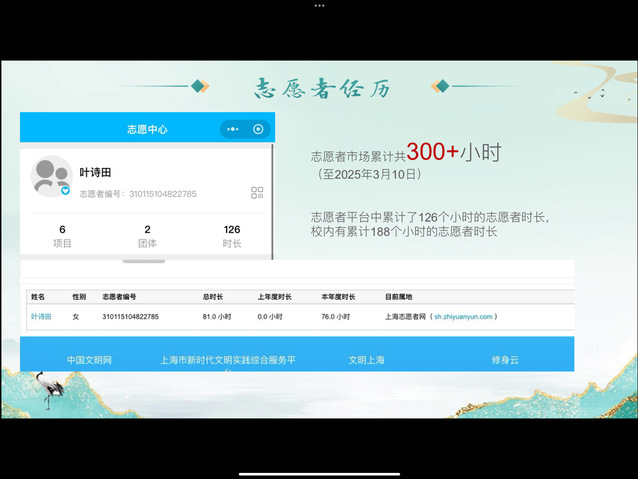Click 文明上海 in the footer bar
The height and width of the screenshot is (479, 638).
(366, 360)
